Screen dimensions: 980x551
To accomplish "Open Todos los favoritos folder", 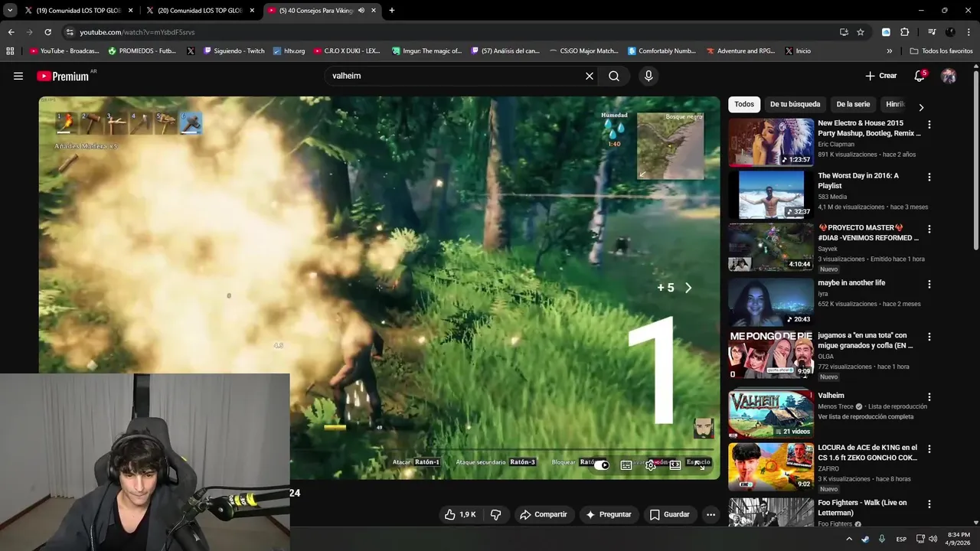I will pos(941,51).
